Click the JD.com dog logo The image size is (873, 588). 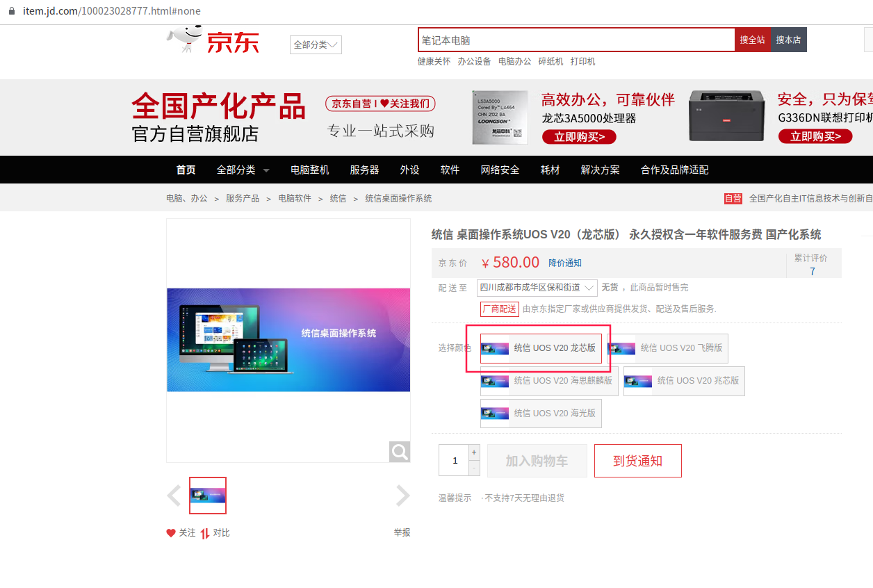[x=213, y=40]
